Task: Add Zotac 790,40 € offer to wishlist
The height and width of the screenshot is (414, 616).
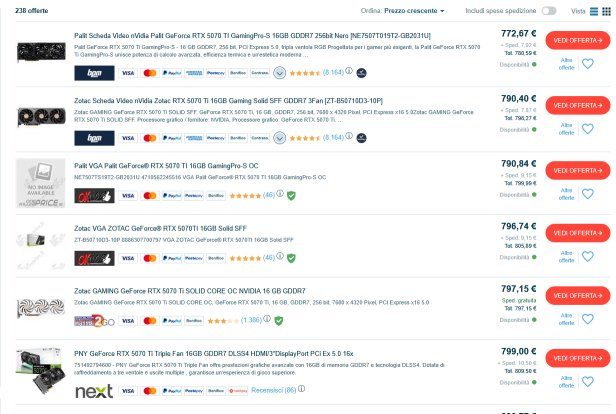Action: (588, 129)
